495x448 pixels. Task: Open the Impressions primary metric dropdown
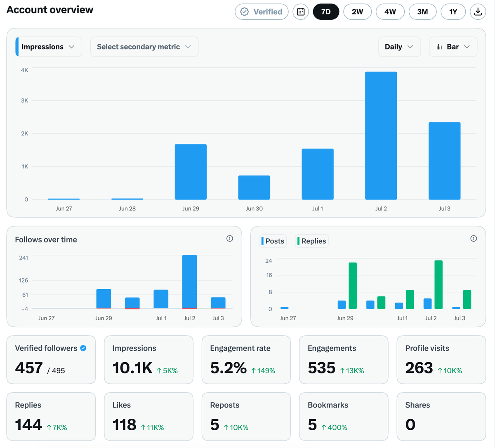coord(49,47)
